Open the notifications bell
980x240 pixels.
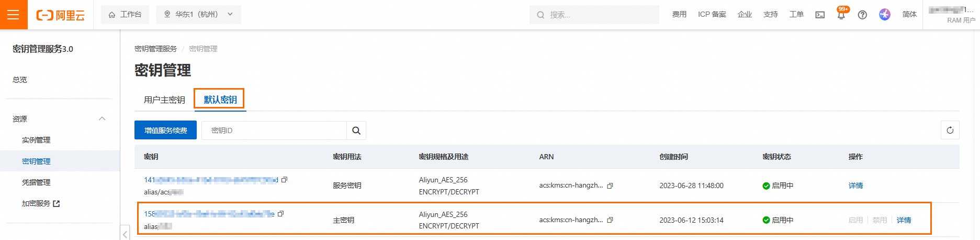pyautogui.click(x=841, y=15)
